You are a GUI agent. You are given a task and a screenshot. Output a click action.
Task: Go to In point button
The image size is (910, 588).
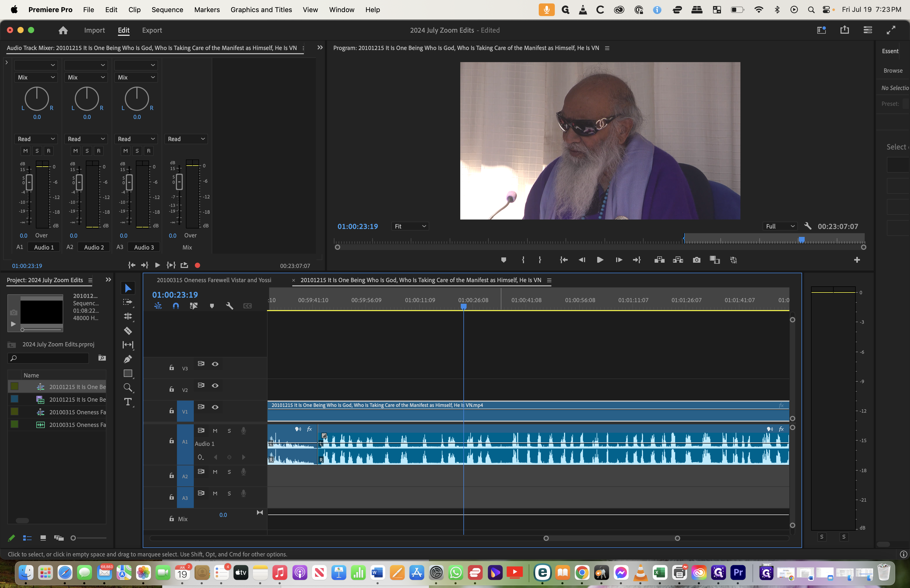tap(563, 260)
